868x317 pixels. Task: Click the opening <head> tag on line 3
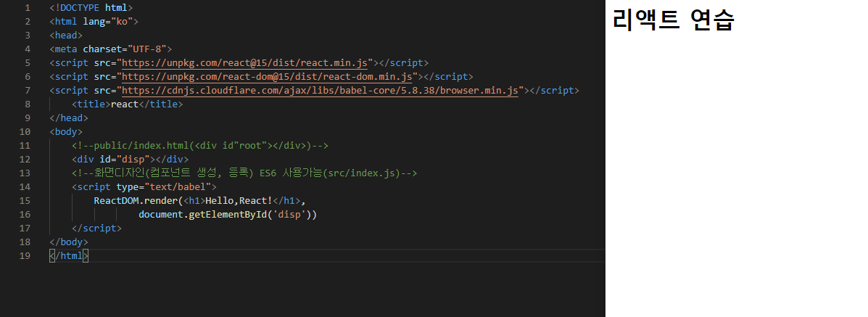click(x=66, y=36)
